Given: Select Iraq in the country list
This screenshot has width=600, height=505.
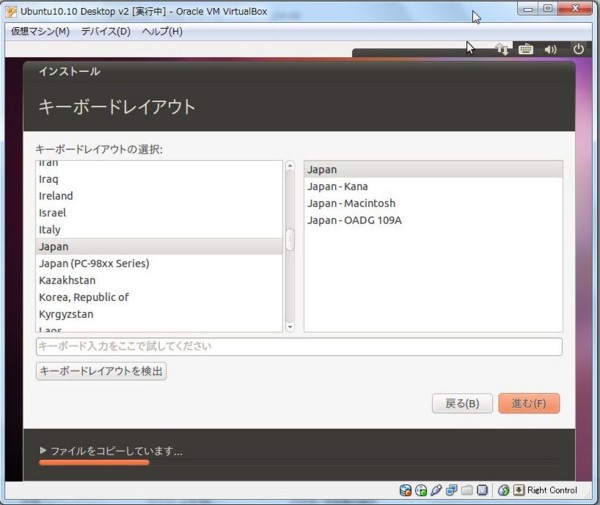Looking at the screenshot, I should [159, 179].
